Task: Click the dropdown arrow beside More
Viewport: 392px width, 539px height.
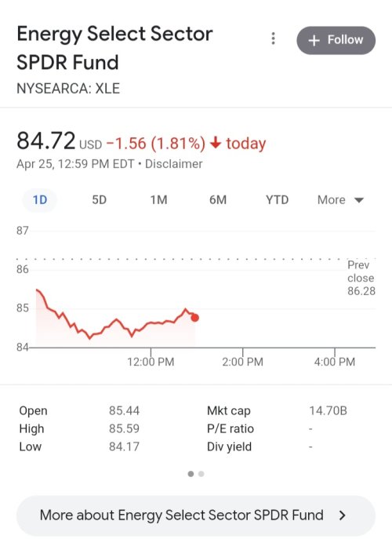Action: tap(358, 200)
